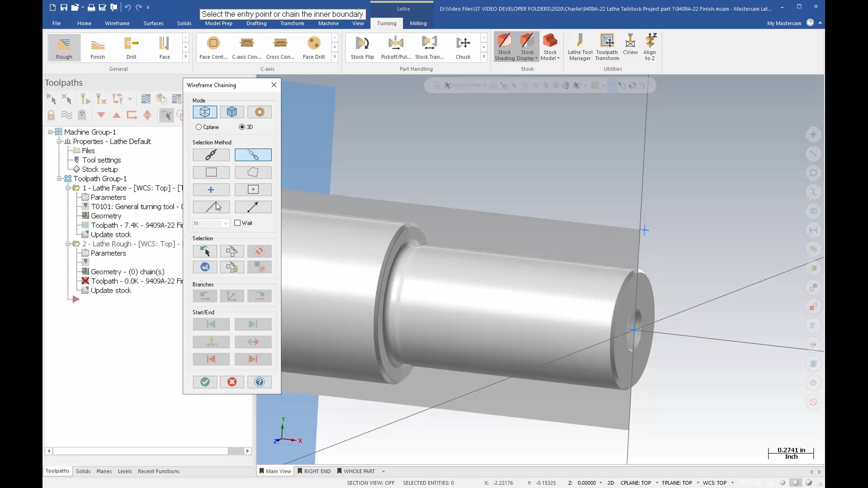This screenshot has width=868, height=488.
Task: Switch to the Milling ribbon tab
Action: [x=419, y=23]
